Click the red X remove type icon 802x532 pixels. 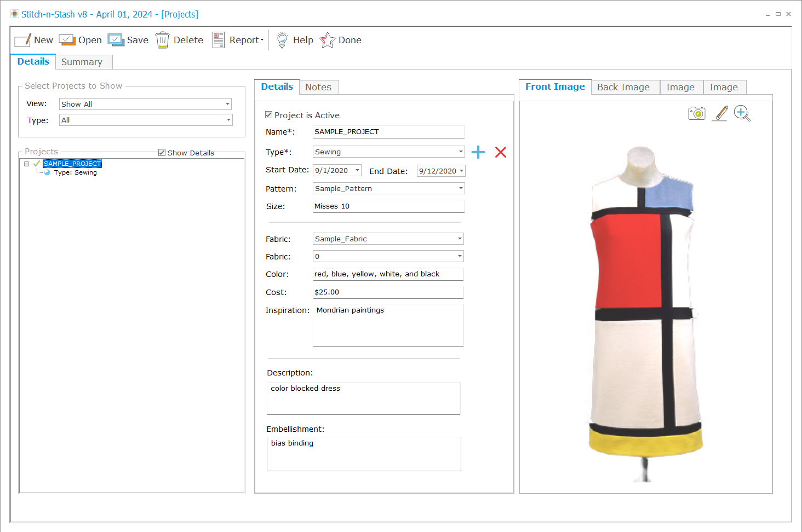[501, 152]
